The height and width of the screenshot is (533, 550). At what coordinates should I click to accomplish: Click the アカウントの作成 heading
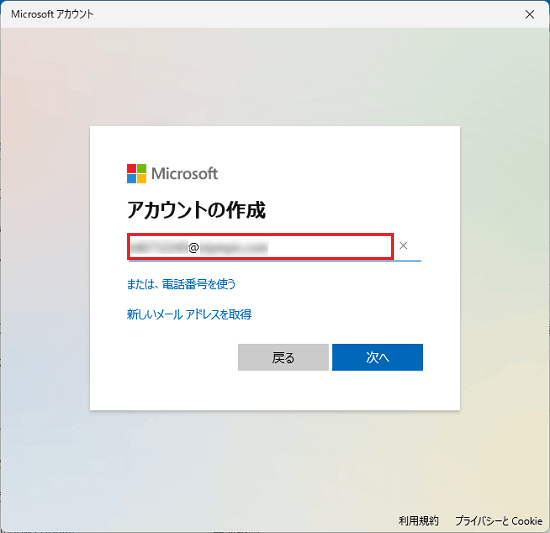tap(196, 210)
